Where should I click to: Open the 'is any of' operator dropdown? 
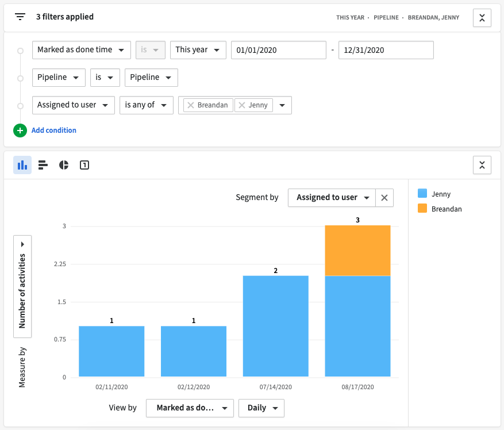(x=146, y=105)
